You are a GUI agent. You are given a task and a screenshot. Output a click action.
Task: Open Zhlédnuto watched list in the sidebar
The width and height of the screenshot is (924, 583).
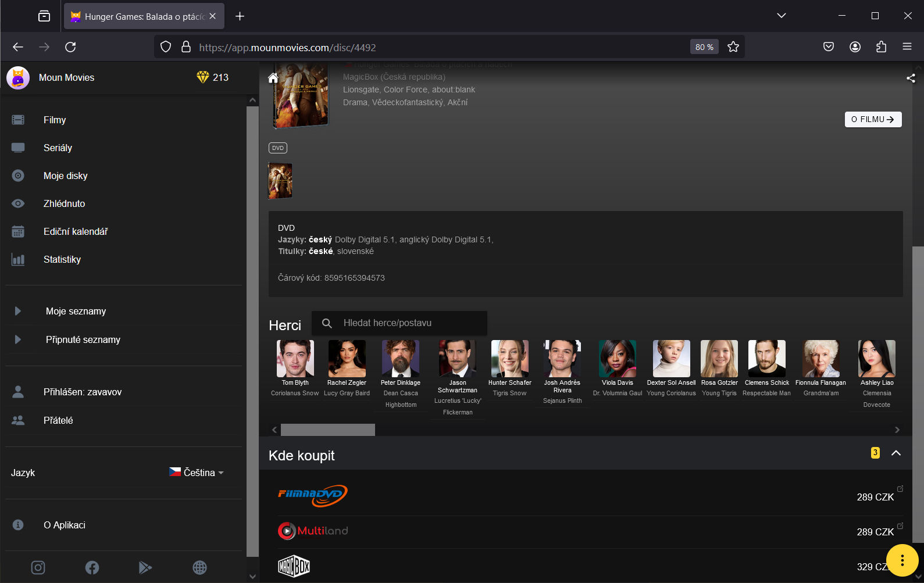point(64,203)
